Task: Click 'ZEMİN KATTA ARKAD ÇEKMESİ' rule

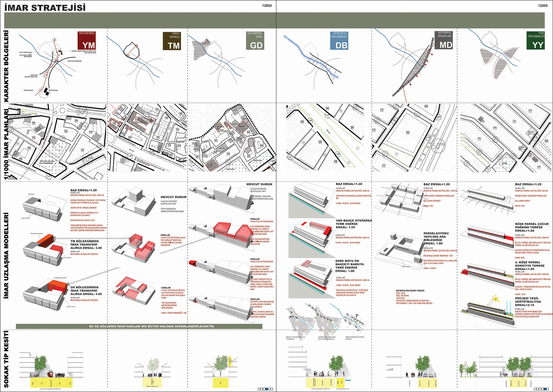Action: (84, 208)
